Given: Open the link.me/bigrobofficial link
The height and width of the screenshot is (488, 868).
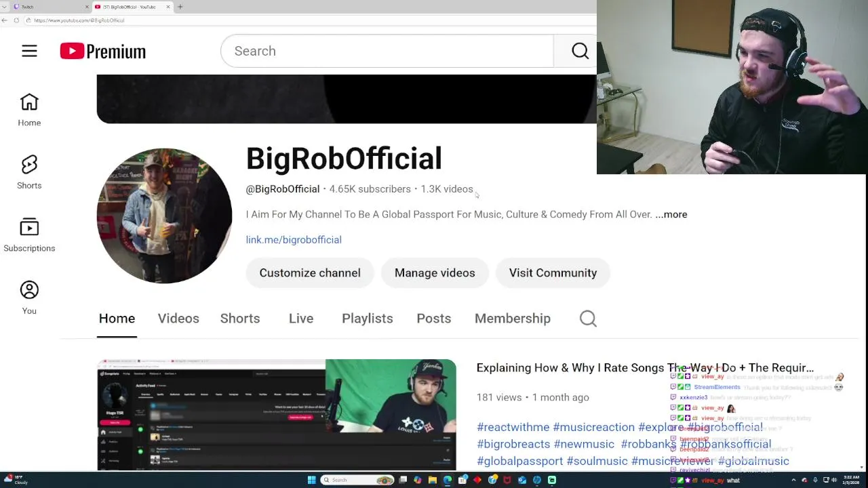Looking at the screenshot, I should tap(294, 239).
